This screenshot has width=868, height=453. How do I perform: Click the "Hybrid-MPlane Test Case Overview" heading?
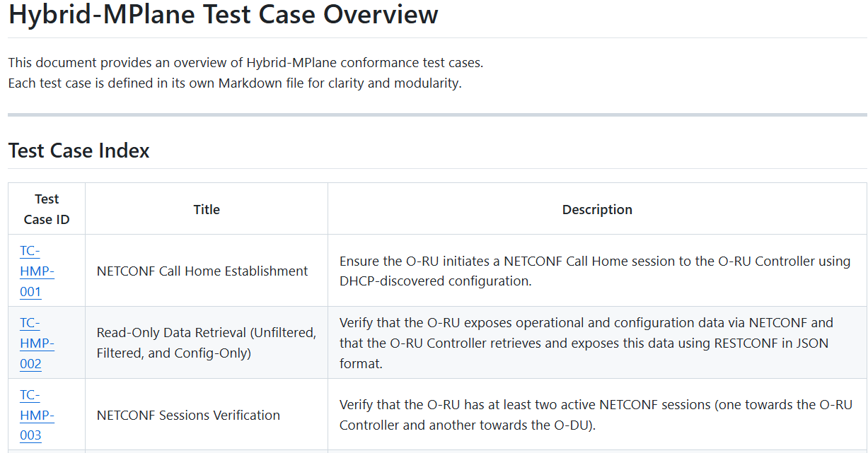click(x=223, y=14)
